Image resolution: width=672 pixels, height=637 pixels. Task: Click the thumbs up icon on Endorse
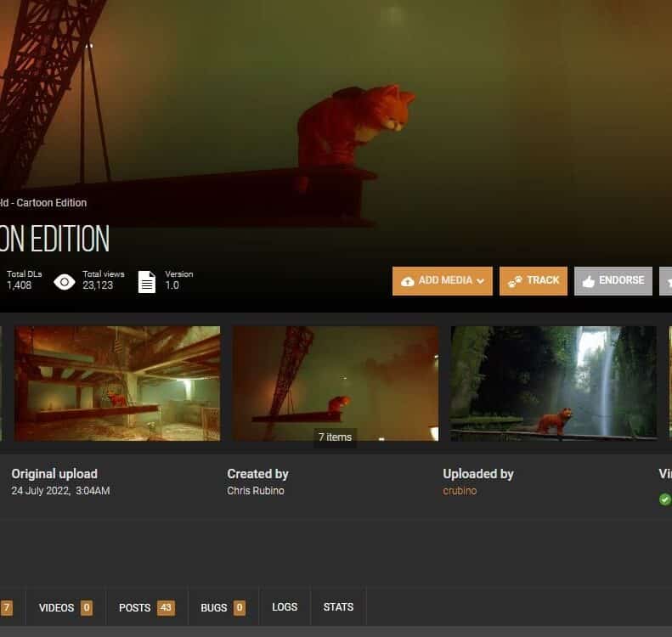pyautogui.click(x=589, y=281)
